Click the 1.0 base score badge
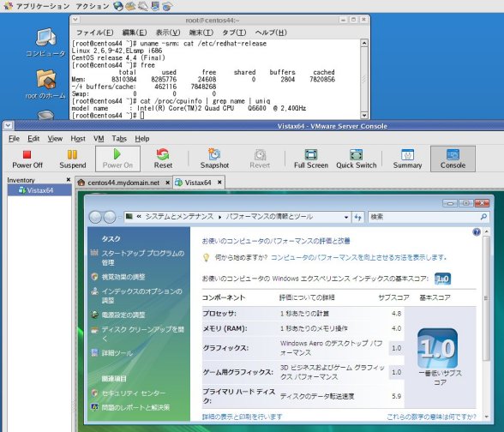The image size is (504, 432). point(442,279)
